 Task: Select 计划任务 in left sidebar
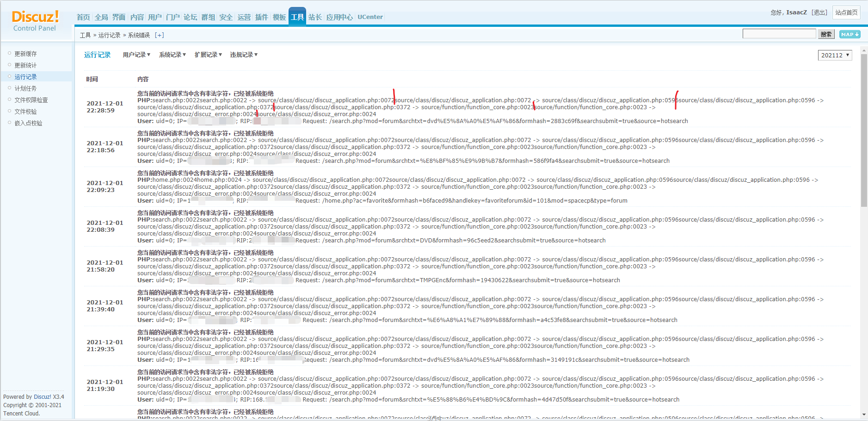[25, 88]
